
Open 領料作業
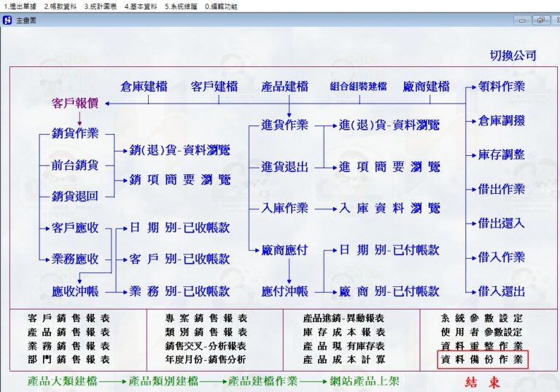coord(502,87)
